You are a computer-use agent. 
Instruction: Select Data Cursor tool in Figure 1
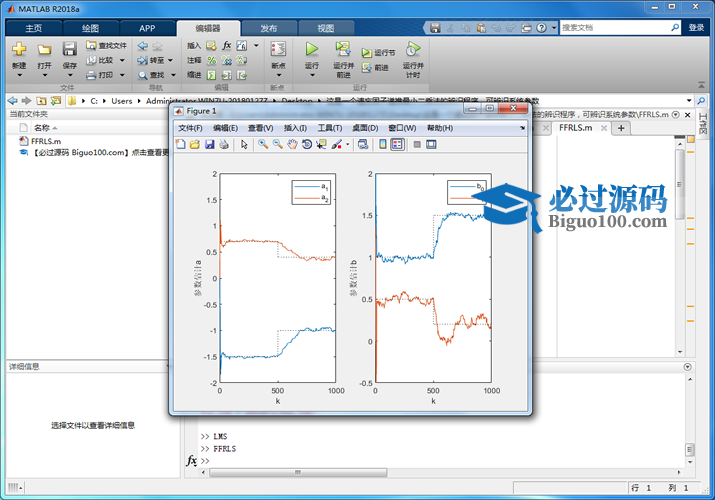click(x=321, y=144)
